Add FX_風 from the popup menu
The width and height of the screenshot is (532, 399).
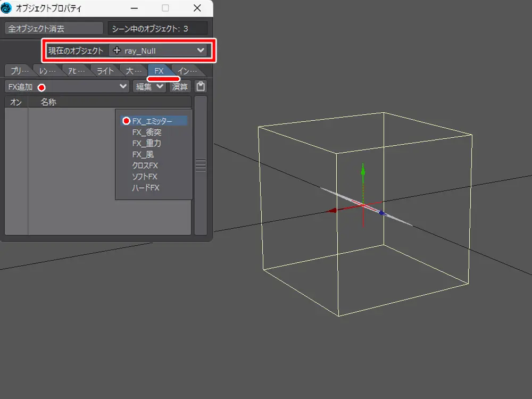pyautogui.click(x=143, y=155)
